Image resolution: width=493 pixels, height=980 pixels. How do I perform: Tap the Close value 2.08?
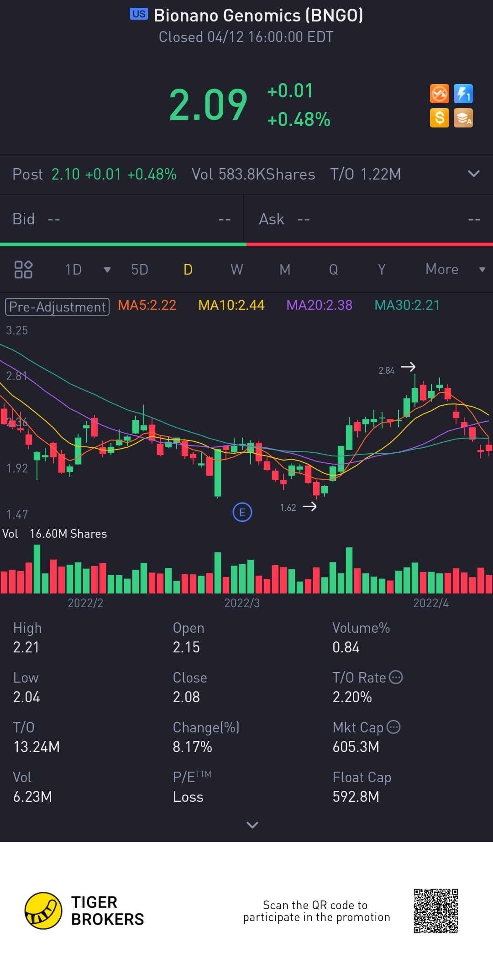click(x=186, y=697)
